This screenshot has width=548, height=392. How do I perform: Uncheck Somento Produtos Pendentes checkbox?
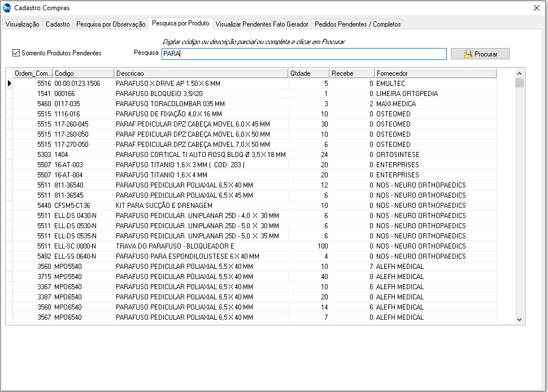[x=16, y=53]
